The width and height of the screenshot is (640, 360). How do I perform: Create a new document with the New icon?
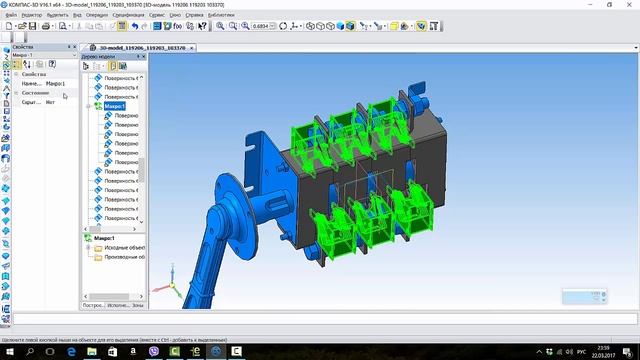click(9, 26)
